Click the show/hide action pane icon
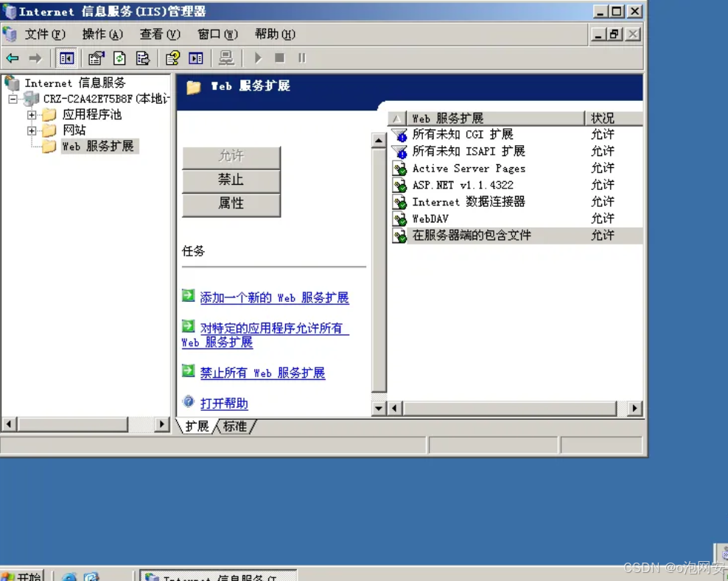 (x=196, y=58)
